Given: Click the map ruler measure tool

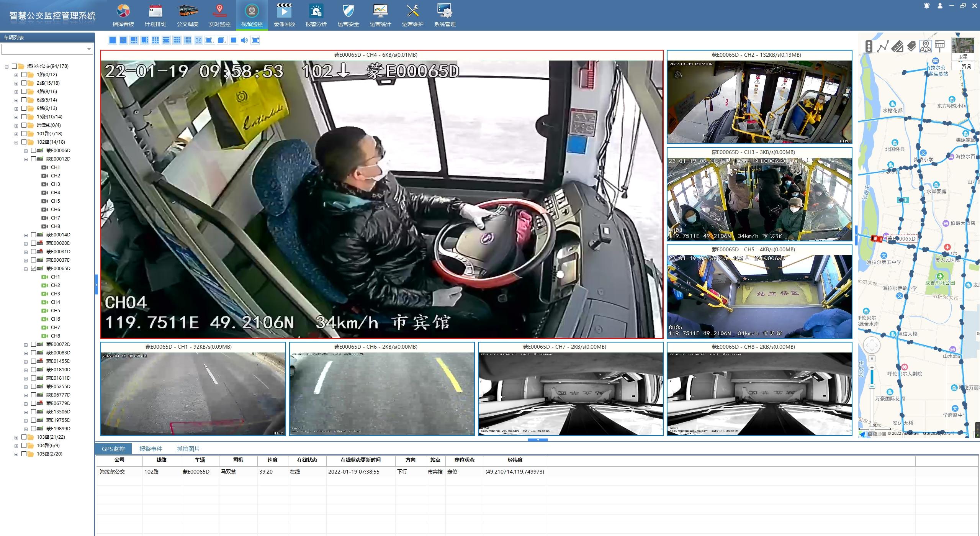Looking at the screenshot, I should [897, 46].
